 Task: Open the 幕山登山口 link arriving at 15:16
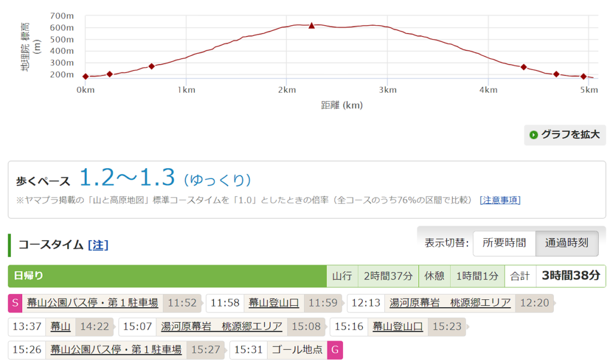[397, 326]
